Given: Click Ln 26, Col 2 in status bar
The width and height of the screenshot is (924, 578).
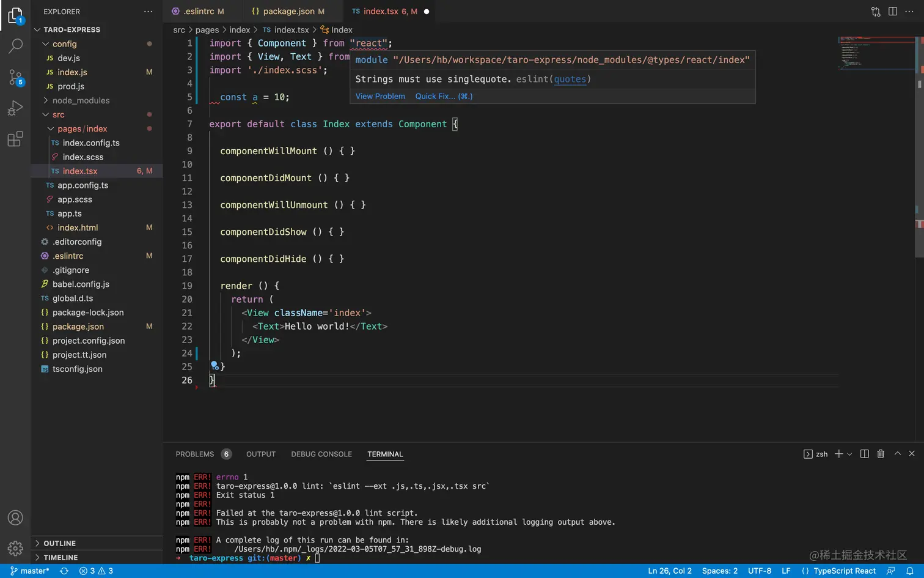Looking at the screenshot, I should (x=670, y=571).
